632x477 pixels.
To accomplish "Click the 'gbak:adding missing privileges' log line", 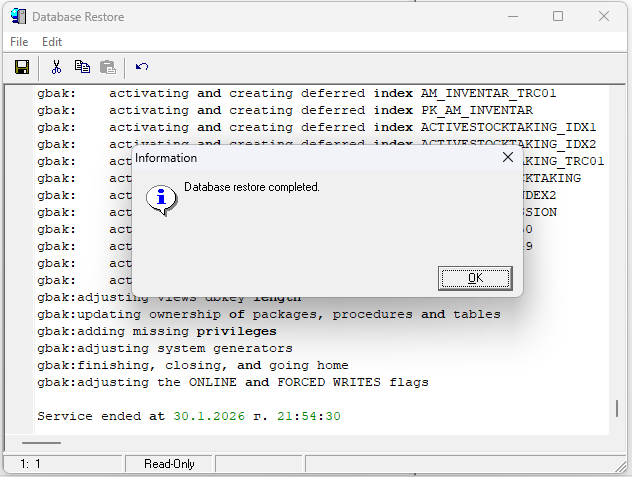I will (157, 331).
